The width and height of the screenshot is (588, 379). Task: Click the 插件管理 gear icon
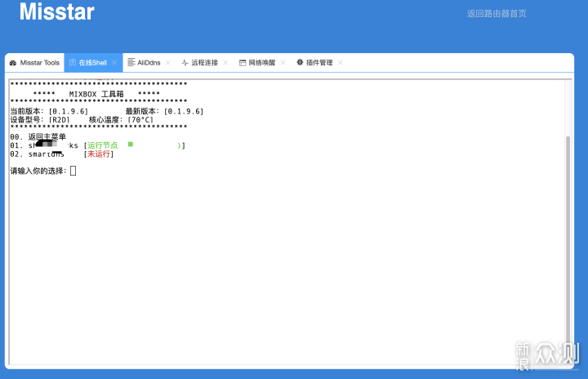click(300, 62)
